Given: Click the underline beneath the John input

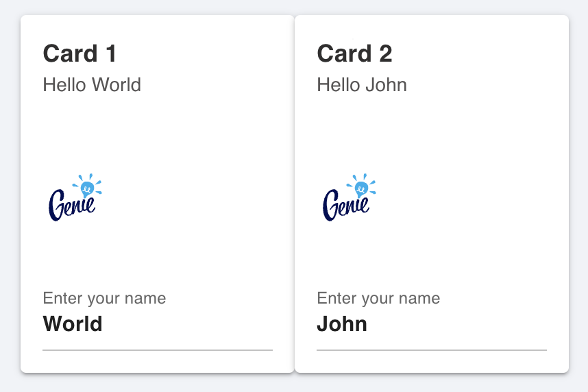Looking at the screenshot, I should click(432, 350).
